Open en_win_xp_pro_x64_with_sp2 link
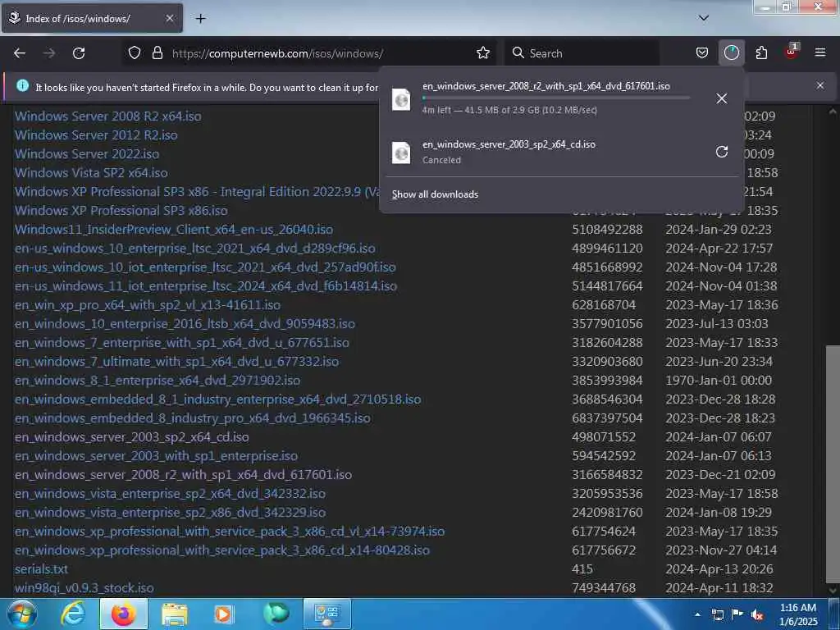 (148, 305)
